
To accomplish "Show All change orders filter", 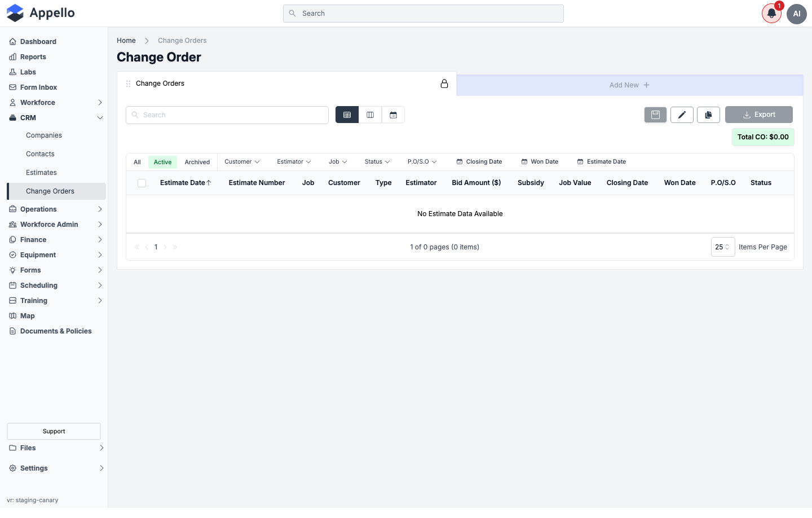I will click(137, 162).
